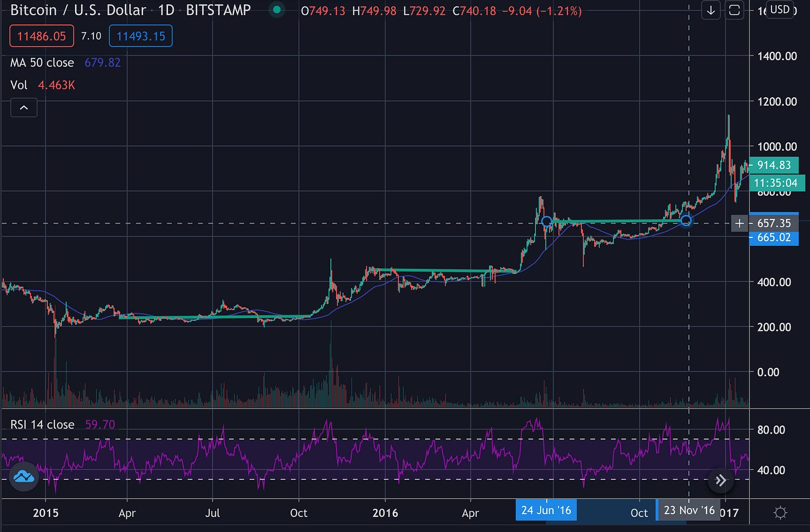Screen dimensions: 810x532
Task: Click the 0.00 price axis label
Action: tap(768, 372)
